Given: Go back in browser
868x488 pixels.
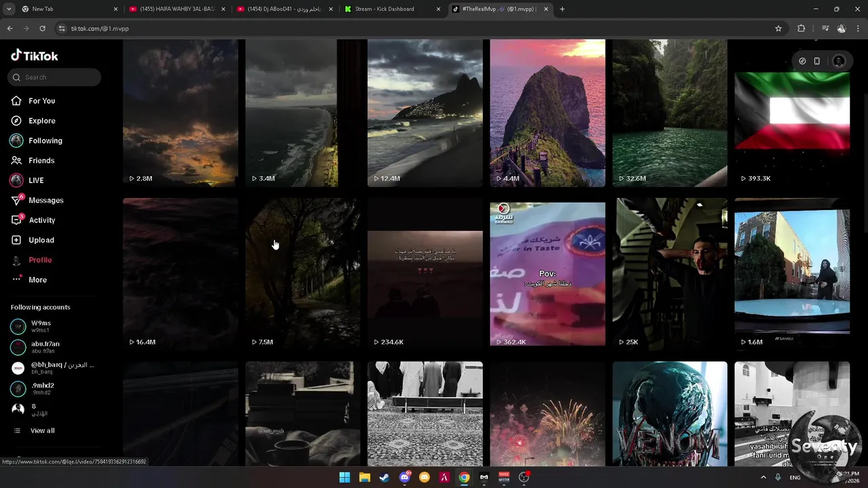Looking at the screenshot, I should [x=9, y=28].
